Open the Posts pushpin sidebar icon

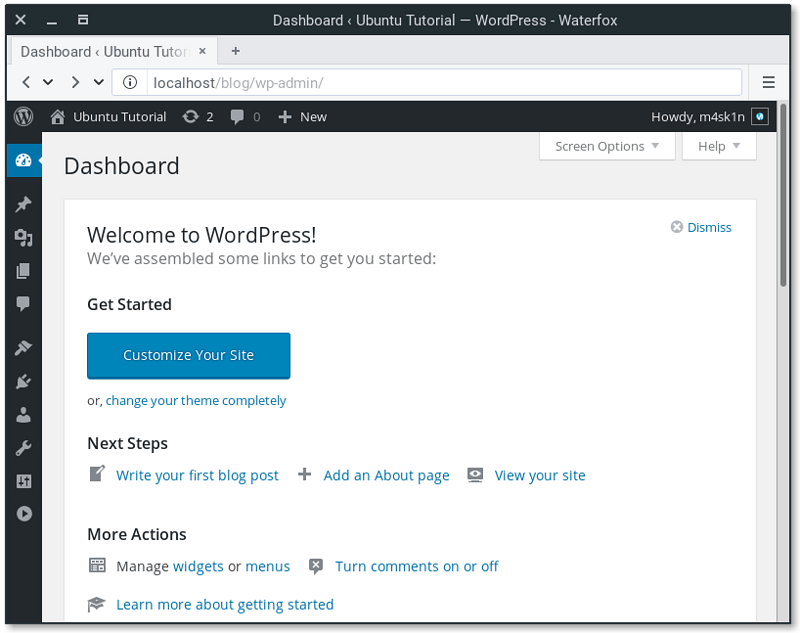coord(23,204)
